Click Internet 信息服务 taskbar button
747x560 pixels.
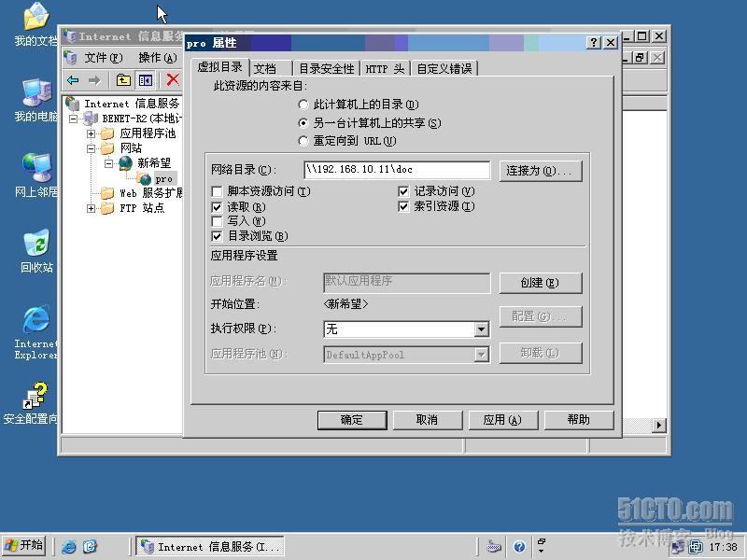click(x=210, y=546)
